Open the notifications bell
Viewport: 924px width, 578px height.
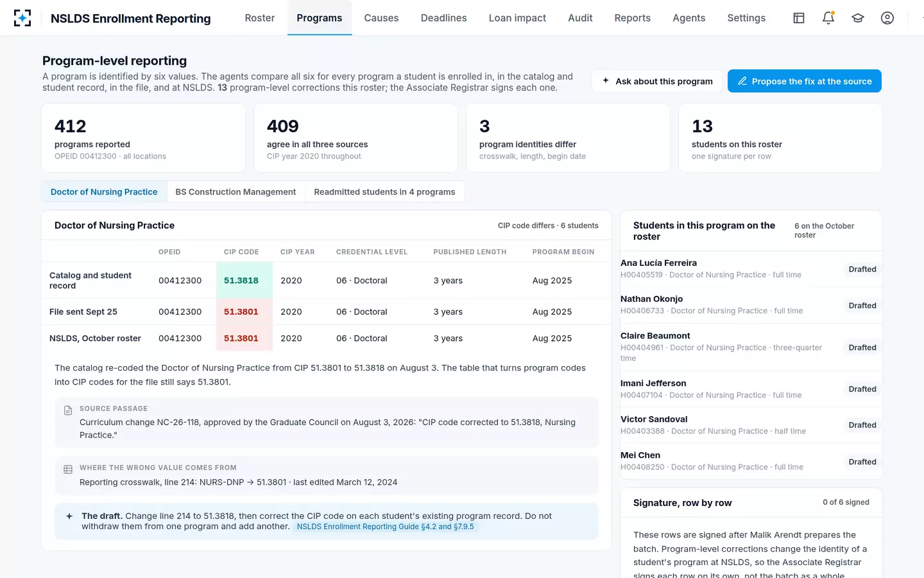[x=828, y=18]
